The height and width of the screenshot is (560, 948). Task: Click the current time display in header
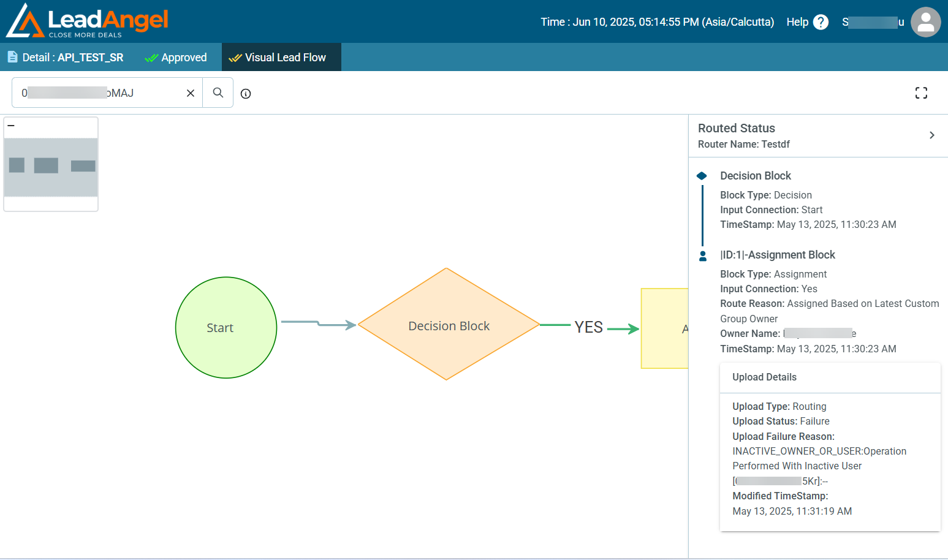pyautogui.click(x=657, y=22)
